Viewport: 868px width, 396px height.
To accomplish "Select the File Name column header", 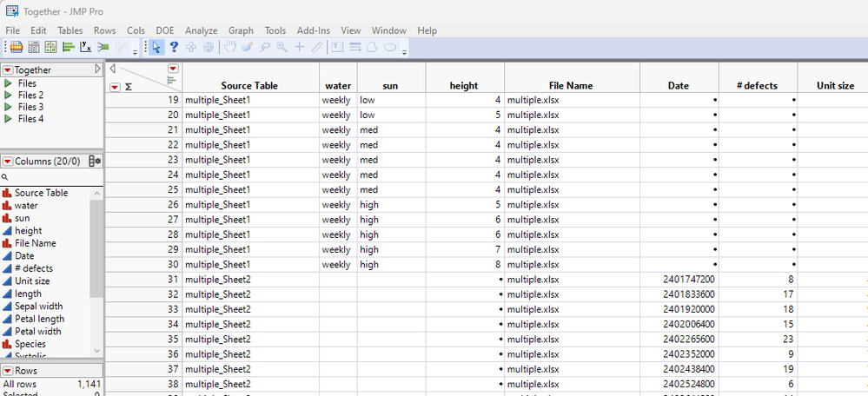I will pos(572,86).
